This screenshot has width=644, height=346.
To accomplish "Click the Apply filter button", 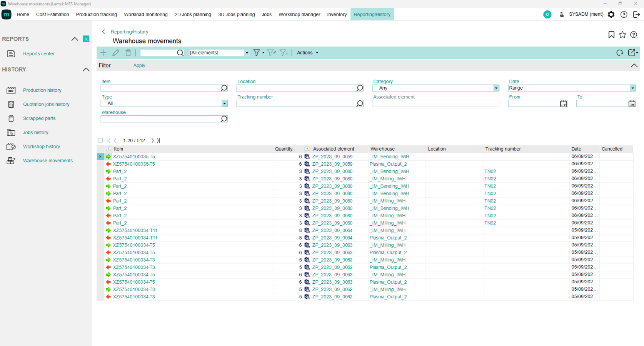I will pyautogui.click(x=139, y=66).
